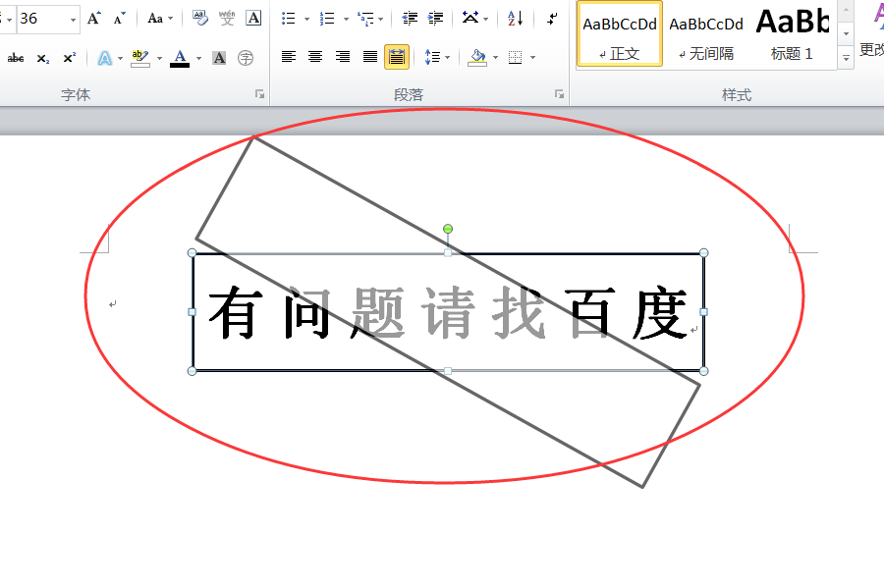
Task: Open the font size 36 dropdown arrow
Action: tap(73, 20)
